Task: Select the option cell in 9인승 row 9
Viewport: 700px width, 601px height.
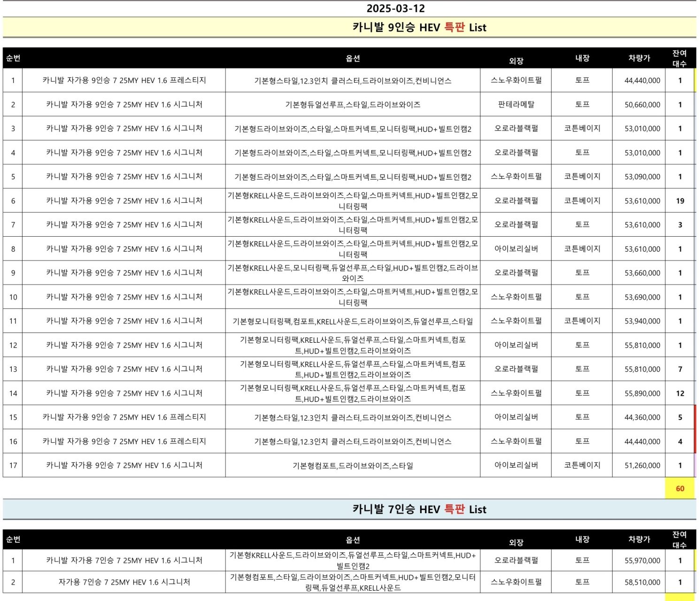Action: pyautogui.click(x=353, y=273)
